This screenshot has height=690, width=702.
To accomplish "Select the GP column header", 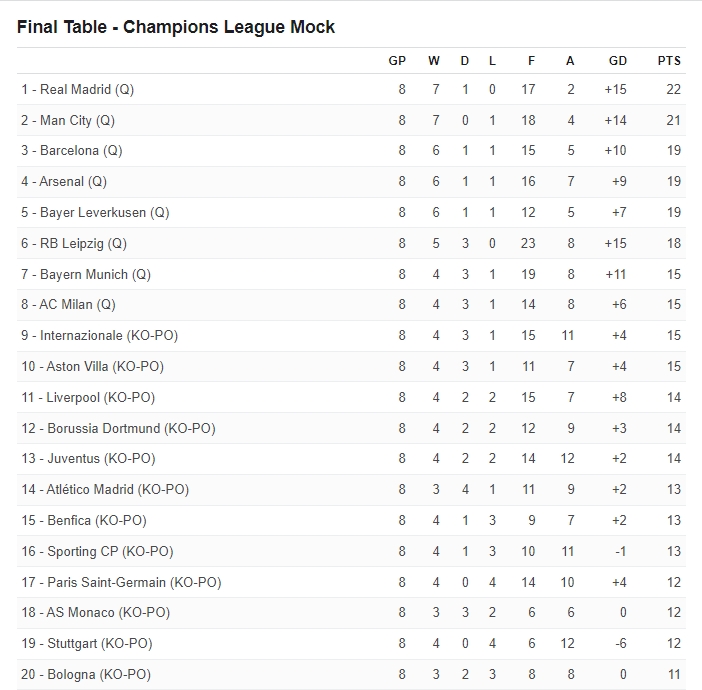I will coord(397,60).
